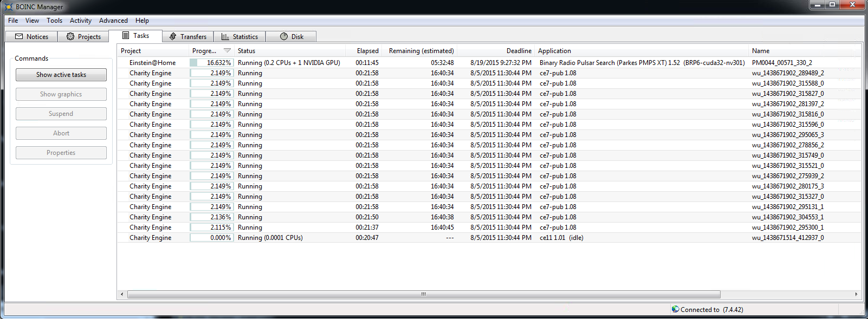868x319 pixels.
Task: Click the Abort button
Action: coord(61,133)
